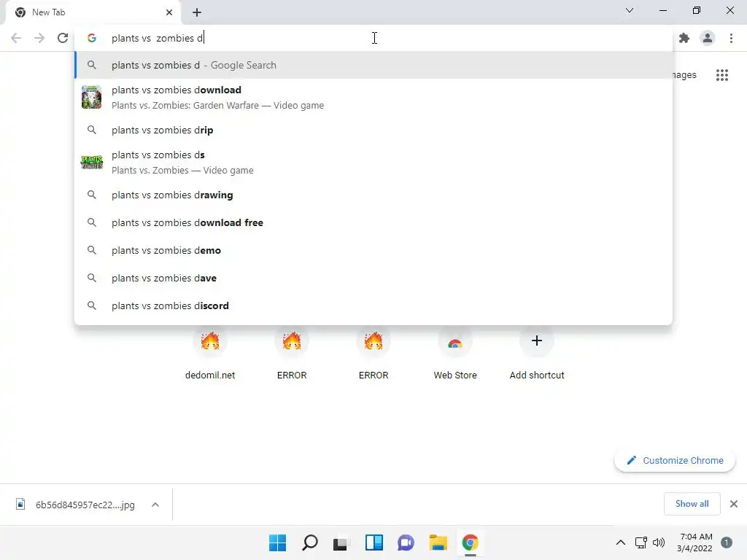Viewport: 747px width, 560px height.
Task: Select suggestion 'plants vs zombies demo'
Action: [x=373, y=251]
